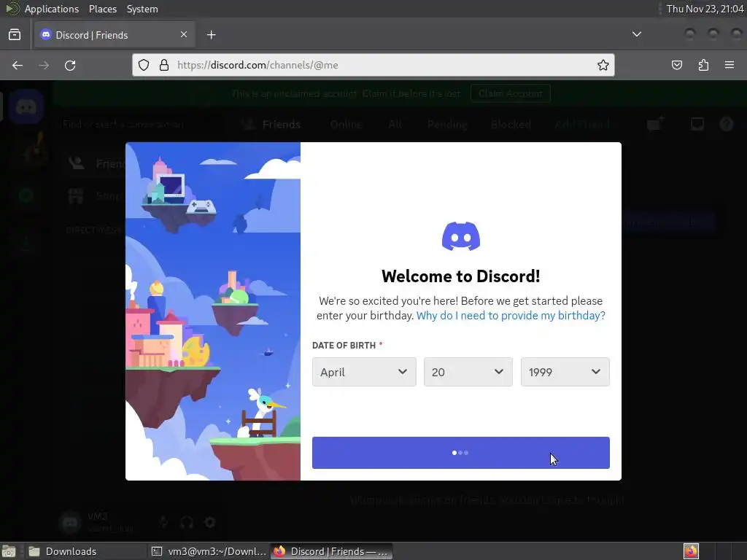This screenshot has width=747, height=560.
Task: Open the System menu
Action: pos(142,9)
